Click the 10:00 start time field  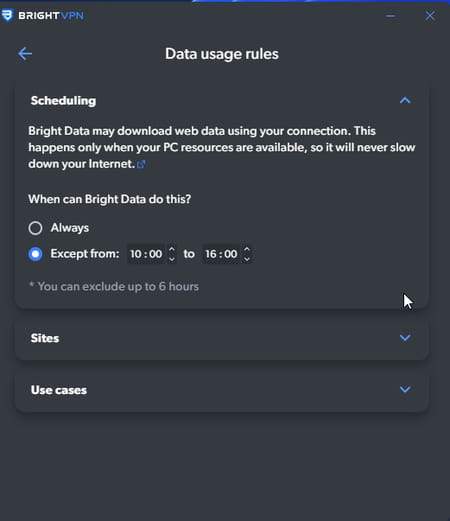click(x=146, y=254)
